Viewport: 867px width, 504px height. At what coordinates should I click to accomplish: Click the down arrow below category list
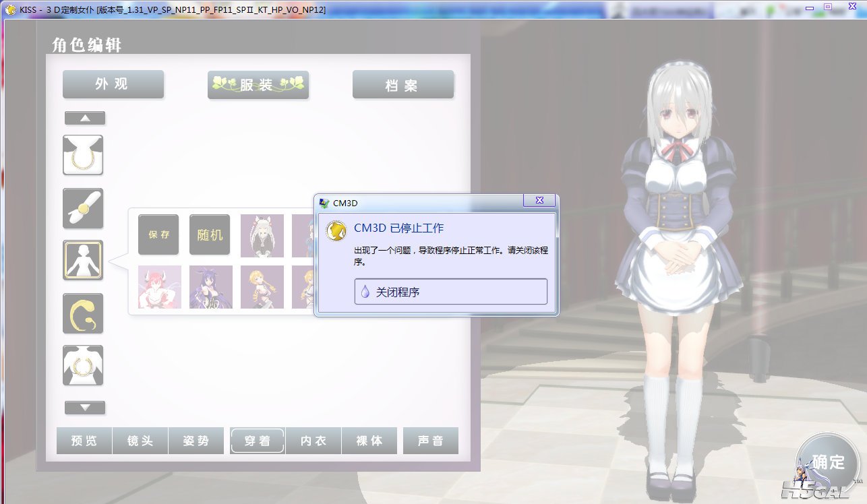click(x=85, y=408)
